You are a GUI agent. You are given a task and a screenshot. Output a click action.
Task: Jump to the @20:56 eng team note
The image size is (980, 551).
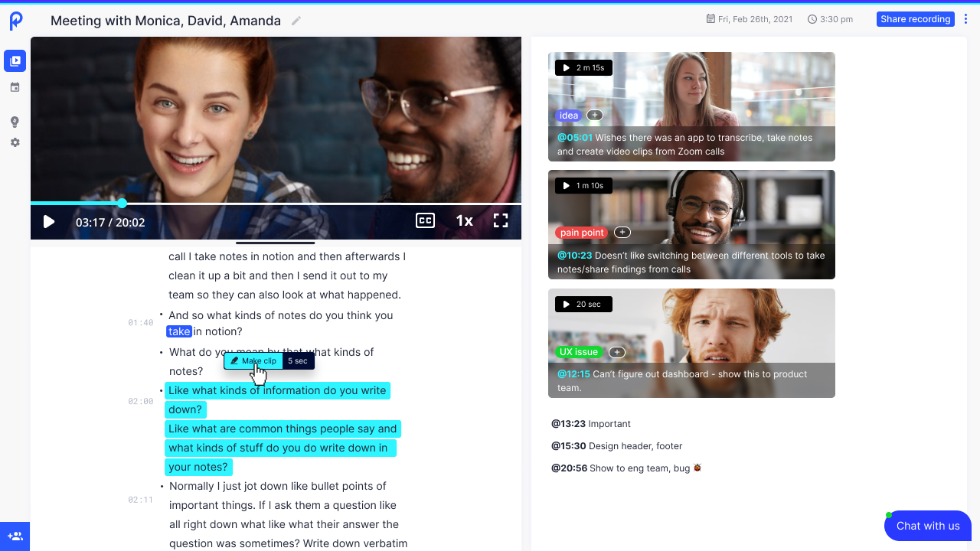pos(626,468)
